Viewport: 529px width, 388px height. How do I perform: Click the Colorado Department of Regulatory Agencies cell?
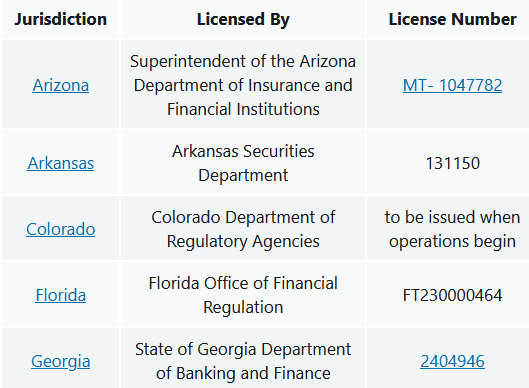tap(243, 229)
